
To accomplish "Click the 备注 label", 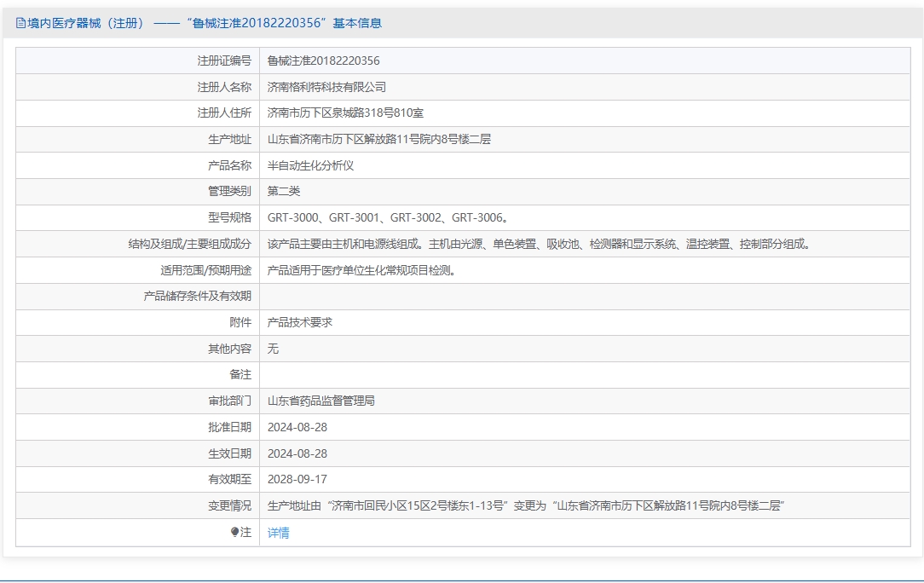I will pos(240,374).
